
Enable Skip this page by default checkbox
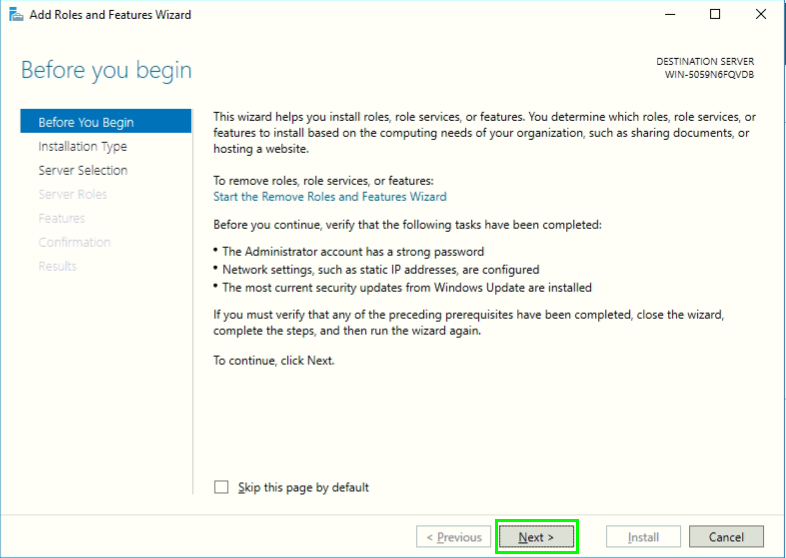(x=221, y=487)
